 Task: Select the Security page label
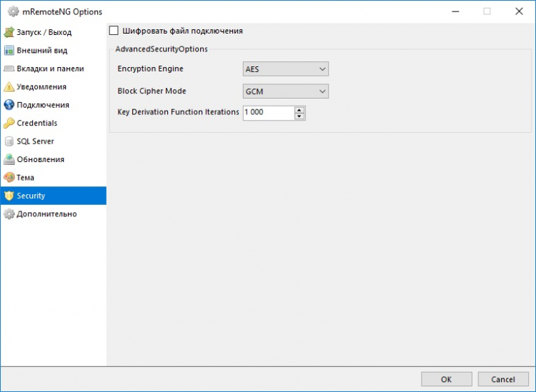(x=31, y=196)
